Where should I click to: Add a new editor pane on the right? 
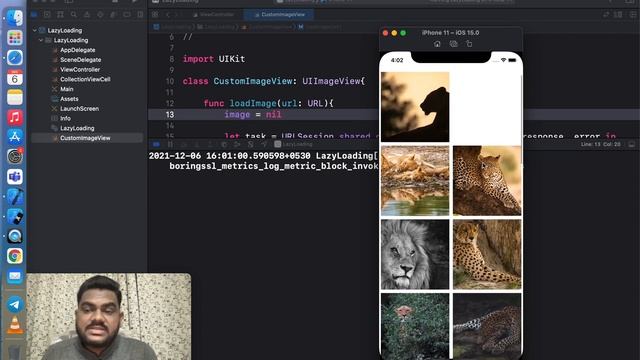(633, 15)
